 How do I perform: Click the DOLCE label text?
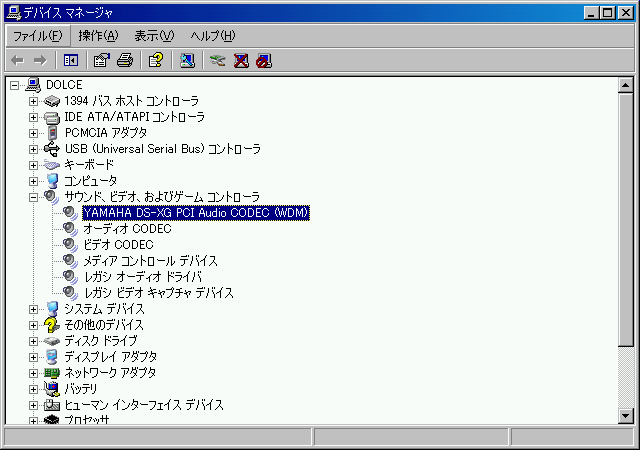click(x=64, y=85)
